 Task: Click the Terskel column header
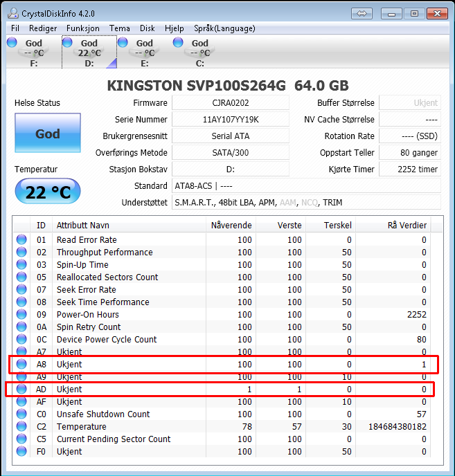click(330, 226)
